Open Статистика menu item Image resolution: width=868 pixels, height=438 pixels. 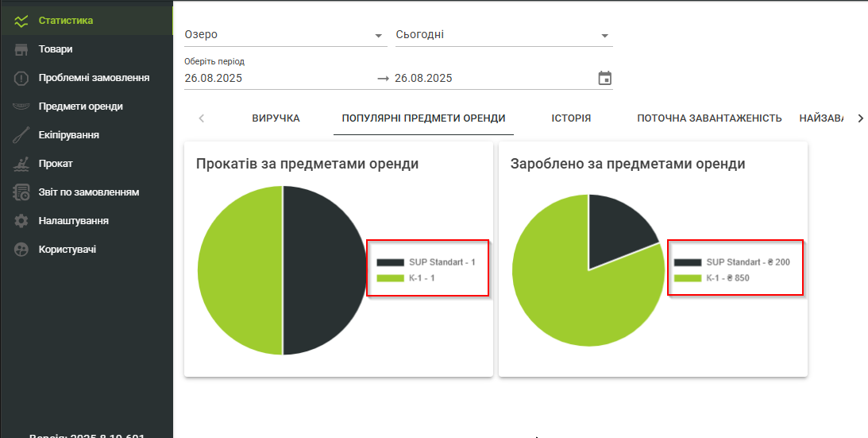point(87,21)
